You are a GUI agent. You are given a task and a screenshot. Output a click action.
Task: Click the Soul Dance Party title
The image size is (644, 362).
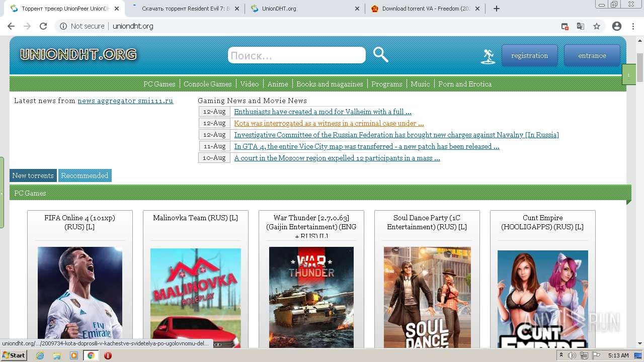click(427, 222)
